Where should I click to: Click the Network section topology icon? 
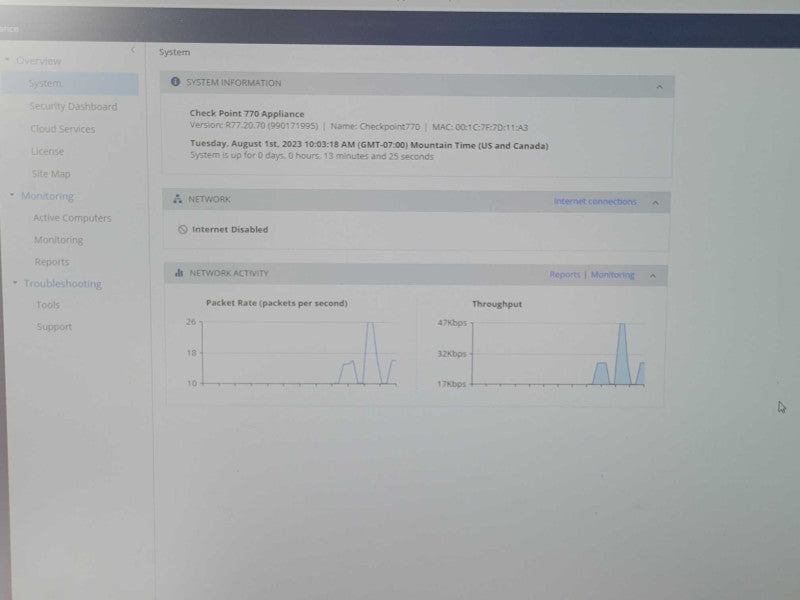point(177,198)
